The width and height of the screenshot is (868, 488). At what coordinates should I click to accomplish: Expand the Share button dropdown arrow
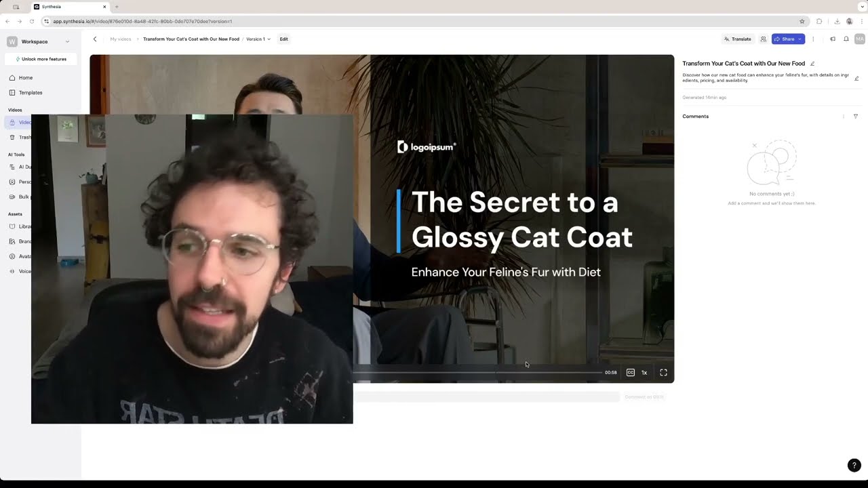click(x=800, y=39)
